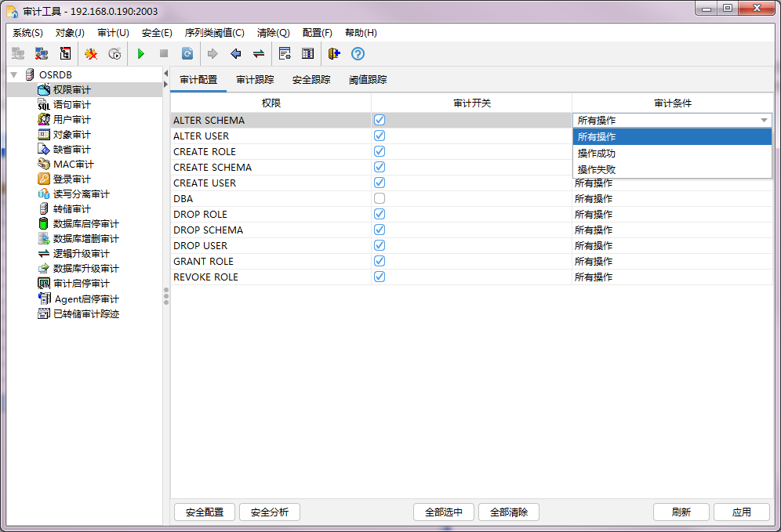The width and height of the screenshot is (781, 532).
Task: Click the blue question mark help icon
Action: pyautogui.click(x=358, y=54)
